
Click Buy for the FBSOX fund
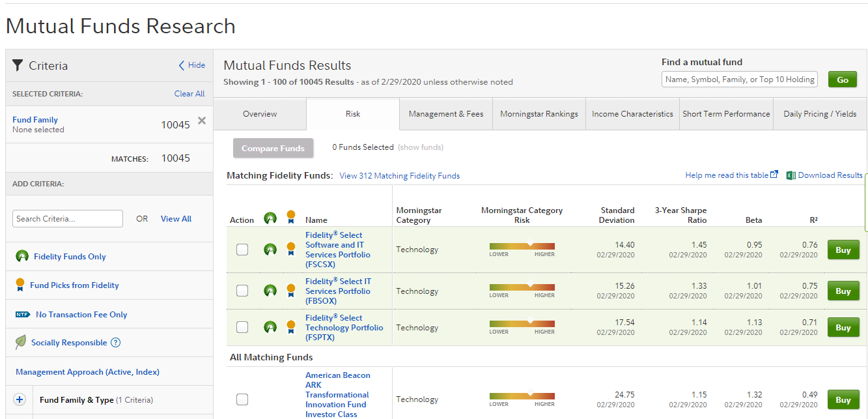pos(843,291)
